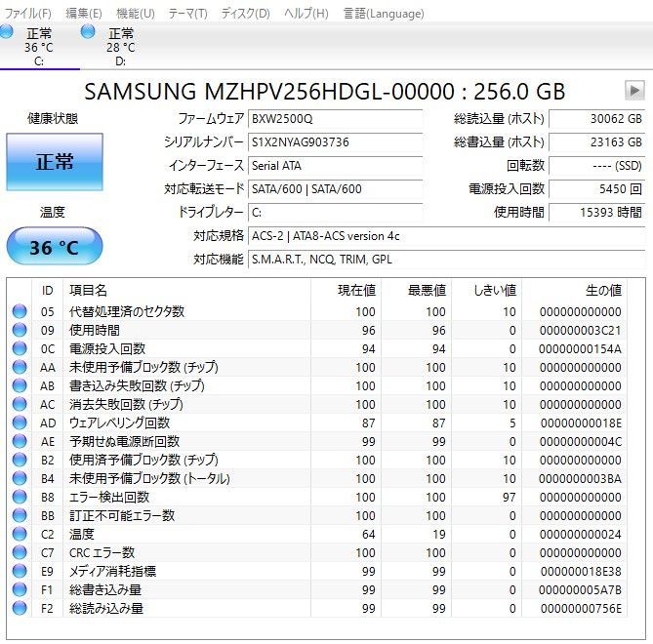The image size is (653, 644).
Task: Click the features field S.M.A.R.T., NCQ, TRIM, GPL
Action: 446,260
